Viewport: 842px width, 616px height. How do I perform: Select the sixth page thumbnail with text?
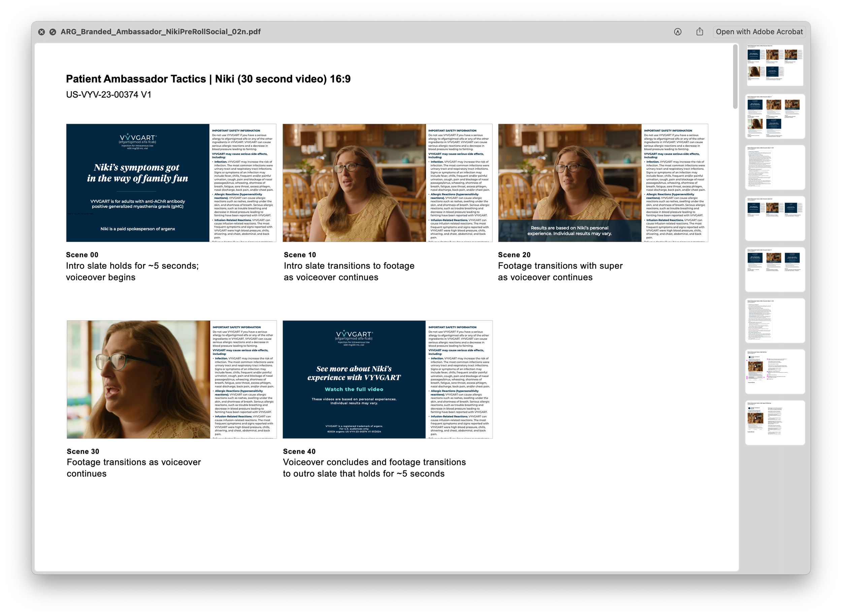point(775,321)
